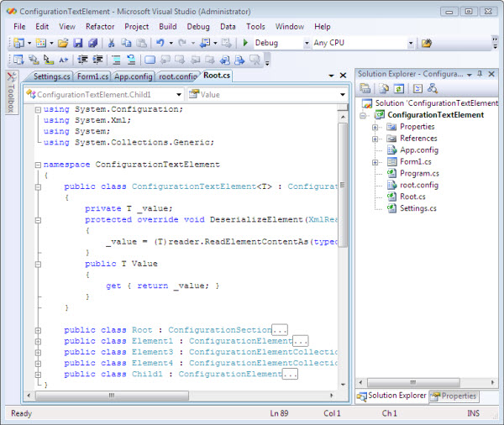This screenshot has width=504, height=425.
Task: Open the active files list arrow
Action: click(331, 76)
